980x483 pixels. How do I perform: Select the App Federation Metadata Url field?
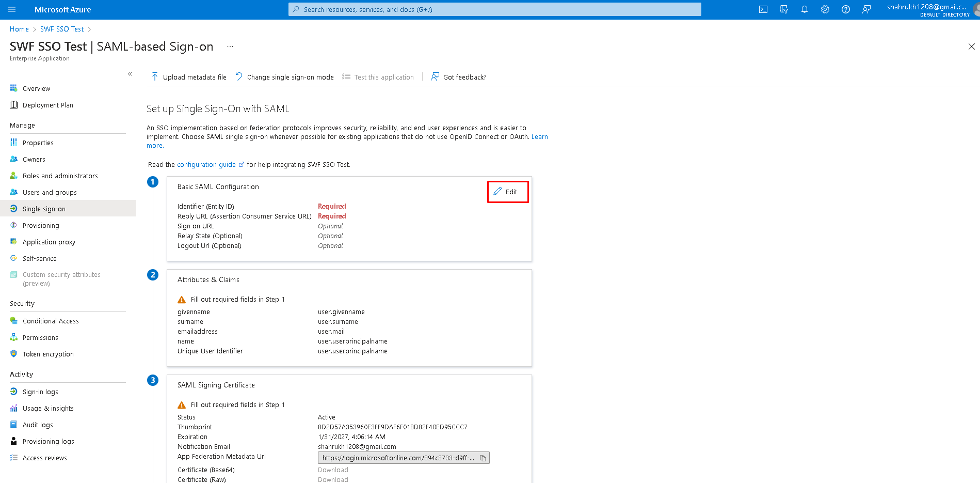point(404,458)
